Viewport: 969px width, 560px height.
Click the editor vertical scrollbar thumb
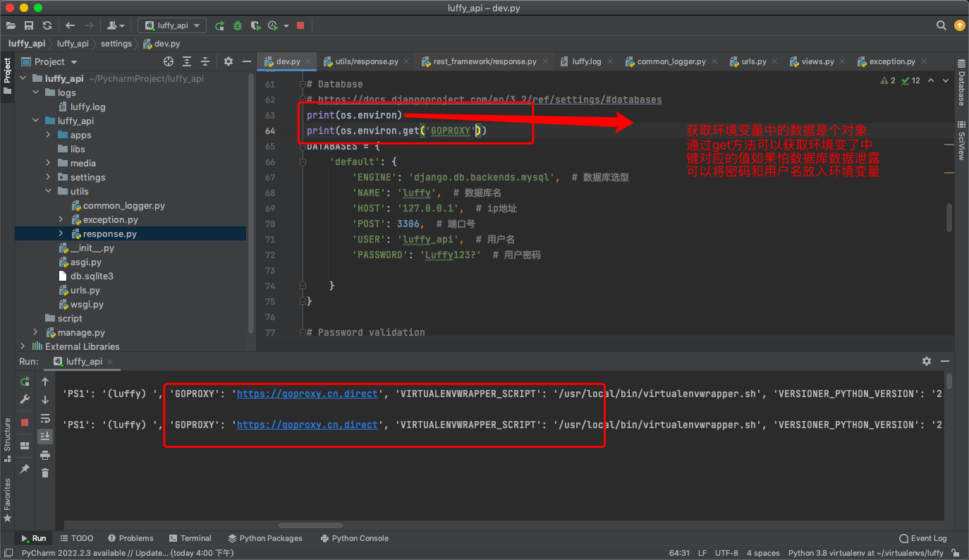click(949, 218)
